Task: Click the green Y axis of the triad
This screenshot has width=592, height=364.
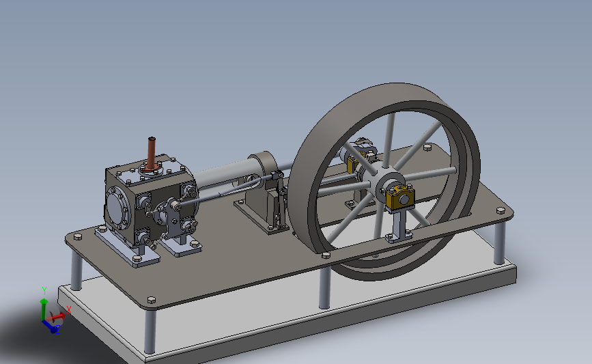Action: click(x=44, y=308)
